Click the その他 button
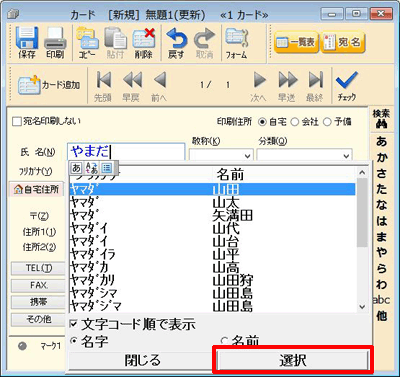Viewport: 400px width, 377px height. [38, 319]
